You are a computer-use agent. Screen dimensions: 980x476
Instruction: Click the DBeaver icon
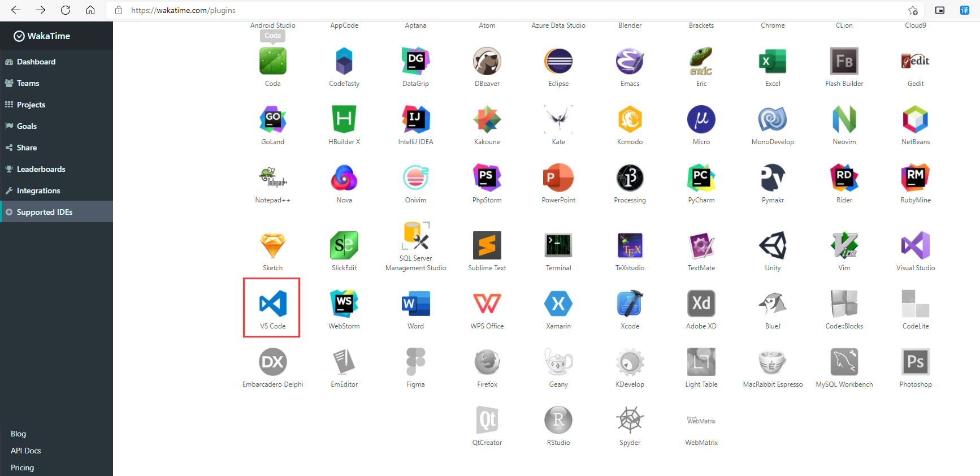[x=487, y=61]
